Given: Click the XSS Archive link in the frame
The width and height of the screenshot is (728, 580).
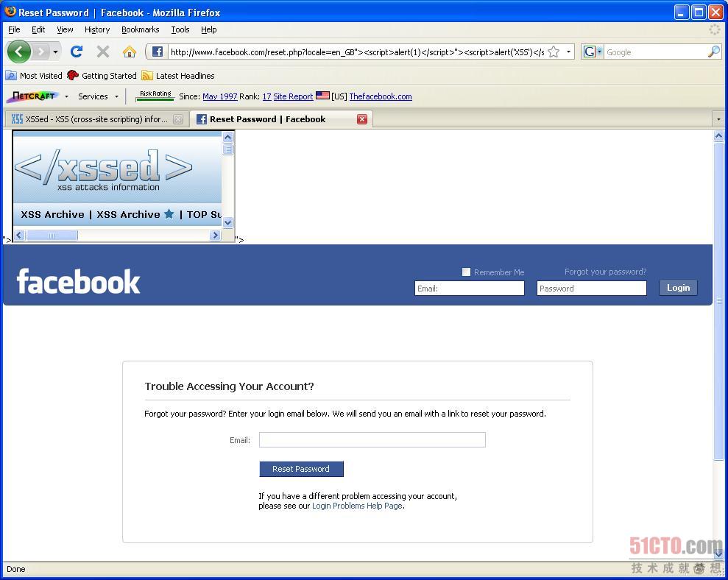Looking at the screenshot, I should click(52, 214).
